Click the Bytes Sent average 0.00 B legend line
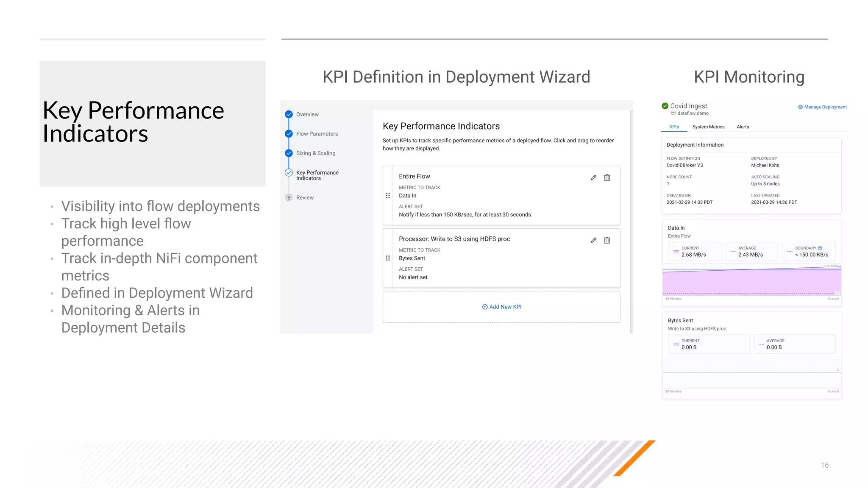Image resolution: width=868 pixels, height=488 pixels. [761, 344]
